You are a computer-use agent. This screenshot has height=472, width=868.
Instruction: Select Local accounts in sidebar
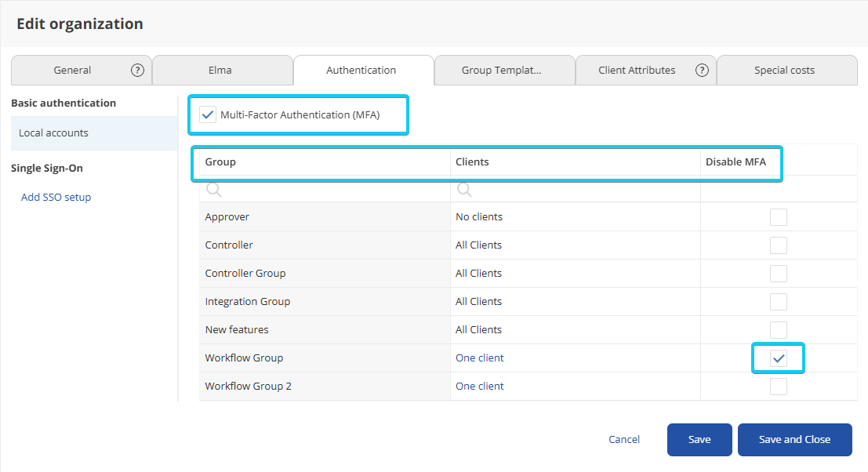coord(94,133)
